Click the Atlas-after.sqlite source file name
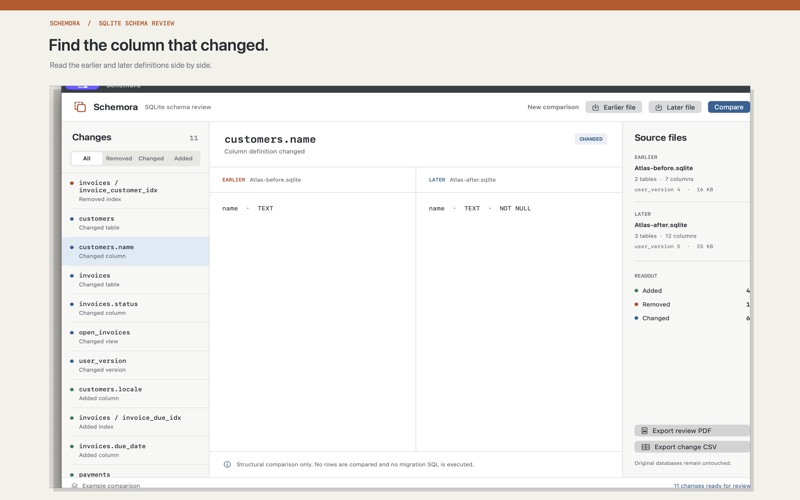Image resolution: width=800 pixels, height=500 pixels. click(x=661, y=225)
